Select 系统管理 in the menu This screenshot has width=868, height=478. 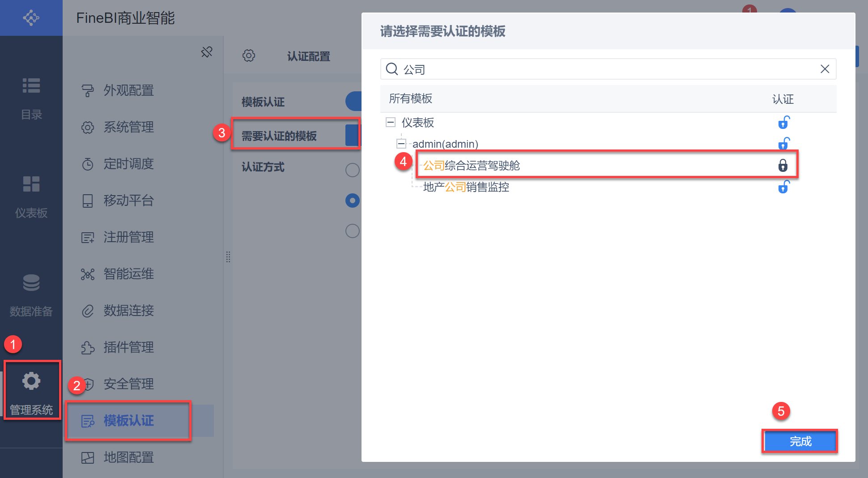129,127
